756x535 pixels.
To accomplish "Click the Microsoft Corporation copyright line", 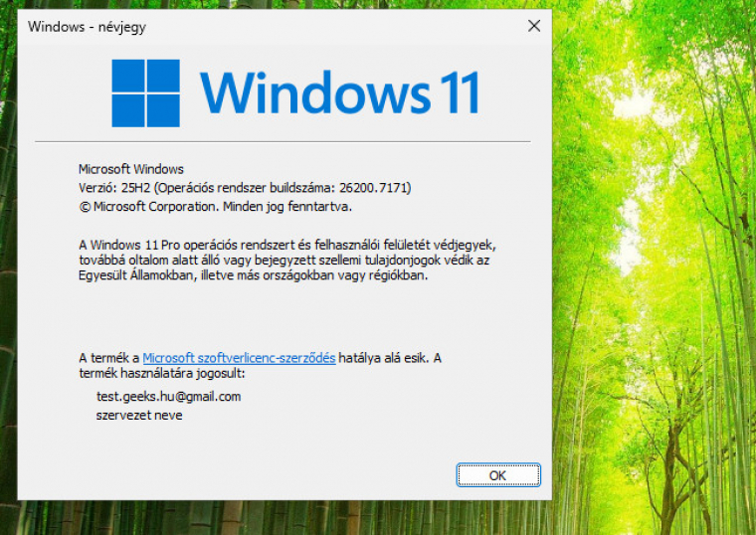I will click(215, 207).
